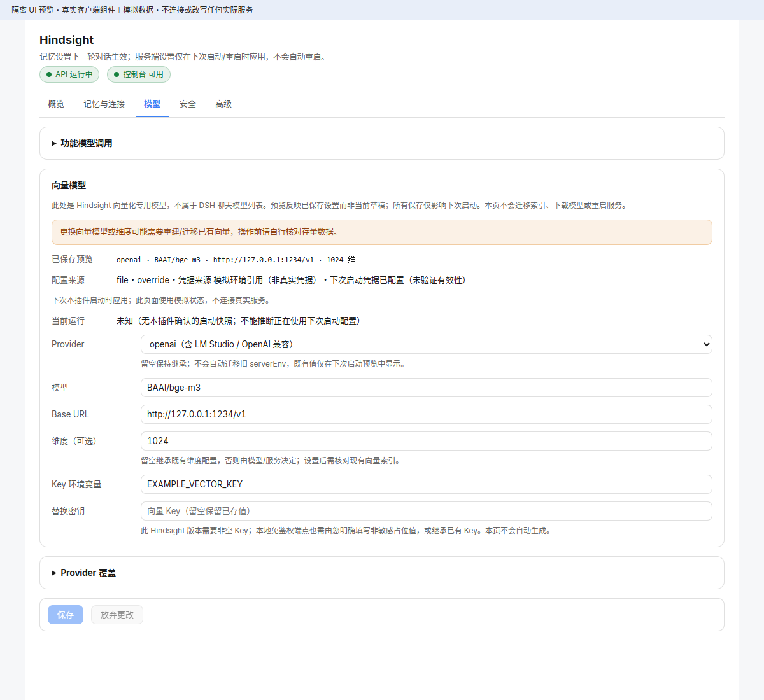Focus the Key 环境变量 input

(427, 484)
